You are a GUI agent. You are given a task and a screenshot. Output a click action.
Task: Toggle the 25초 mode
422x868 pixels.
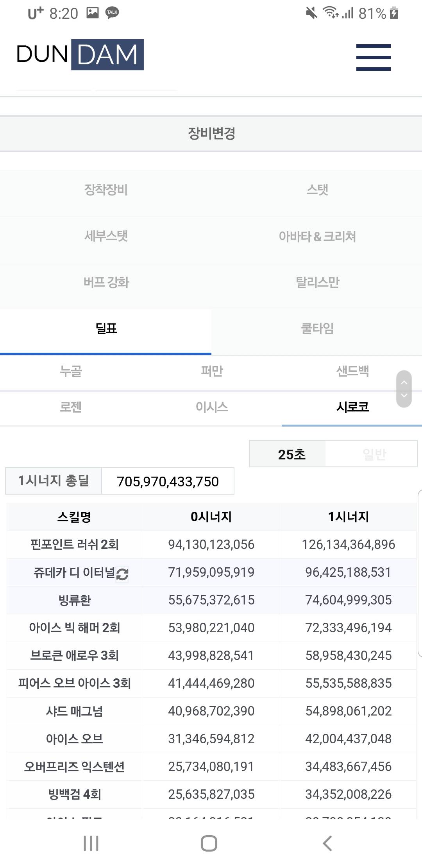288,454
